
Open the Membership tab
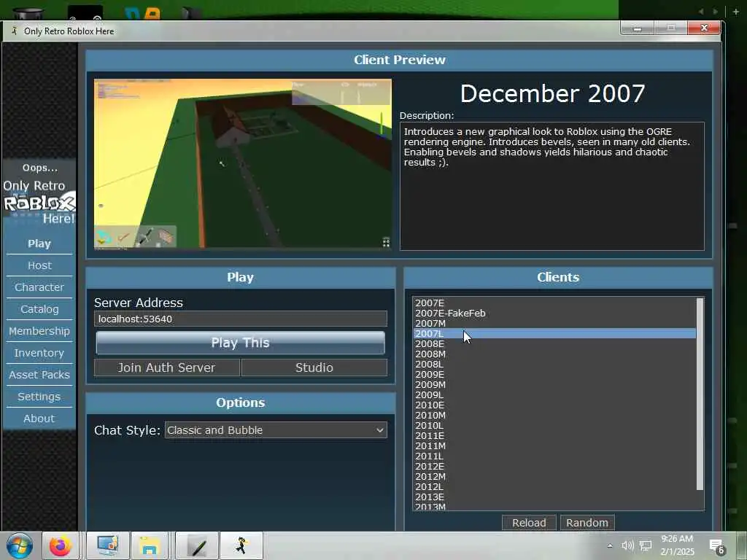point(39,331)
